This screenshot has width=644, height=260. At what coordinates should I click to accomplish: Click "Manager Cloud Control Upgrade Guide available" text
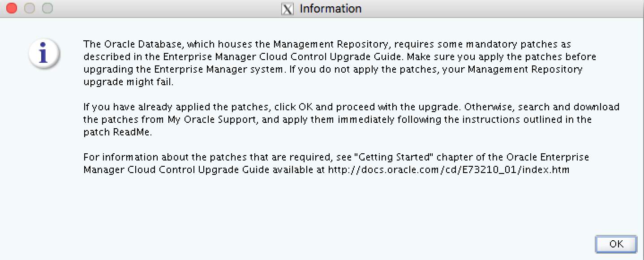[204, 170]
